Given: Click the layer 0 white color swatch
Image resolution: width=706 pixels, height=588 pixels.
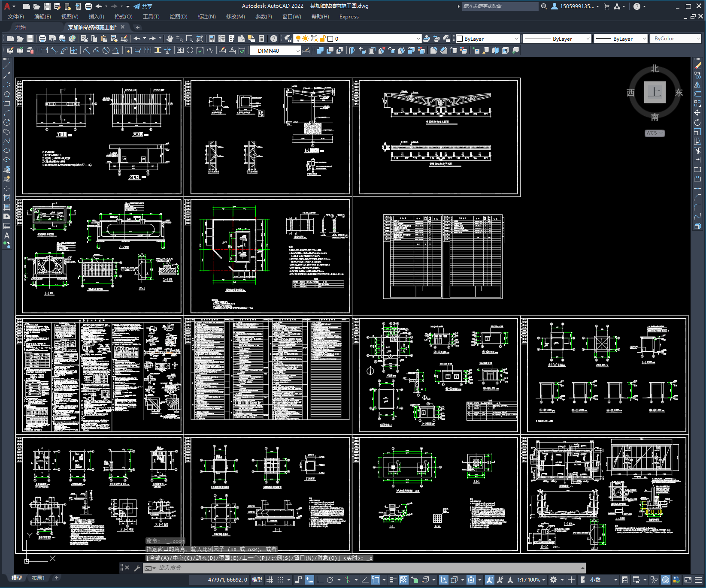Looking at the screenshot, I should [330, 39].
